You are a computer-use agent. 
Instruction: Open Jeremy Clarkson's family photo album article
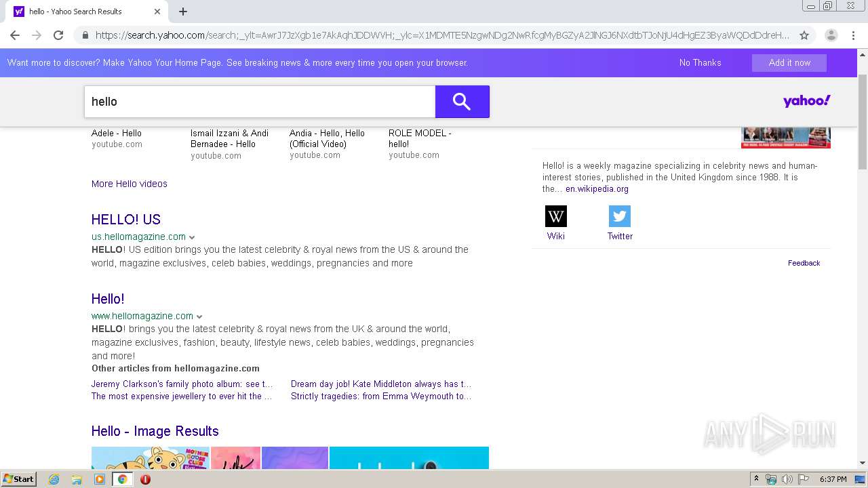[182, 384]
